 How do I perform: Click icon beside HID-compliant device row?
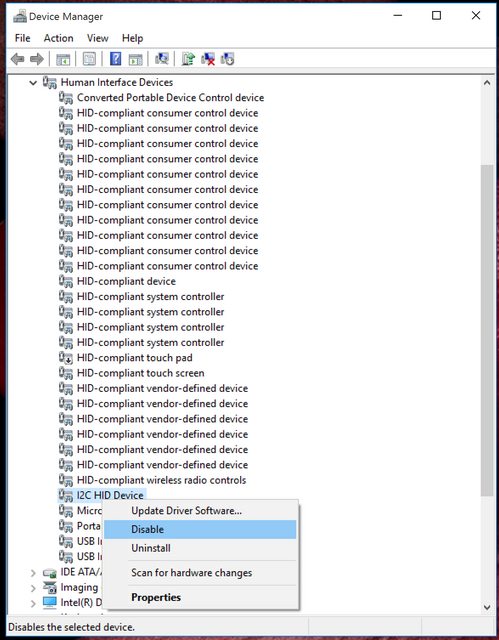coord(66,281)
